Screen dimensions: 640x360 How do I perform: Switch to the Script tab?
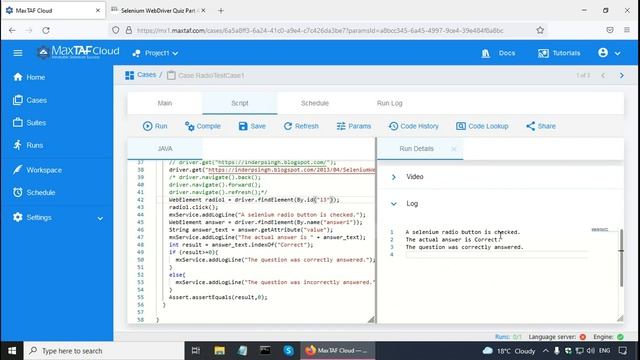pyautogui.click(x=240, y=103)
